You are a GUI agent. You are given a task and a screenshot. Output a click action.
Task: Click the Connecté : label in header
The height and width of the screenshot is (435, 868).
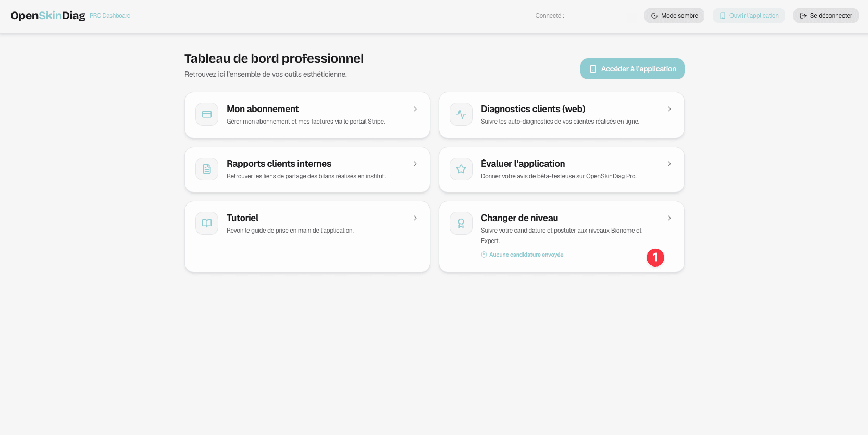(x=550, y=16)
